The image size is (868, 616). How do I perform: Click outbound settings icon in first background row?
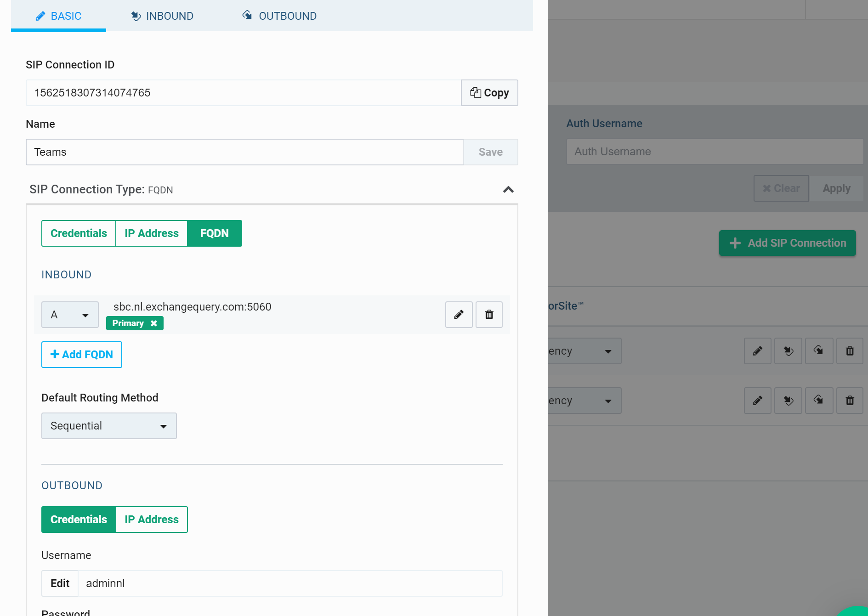[x=818, y=351]
